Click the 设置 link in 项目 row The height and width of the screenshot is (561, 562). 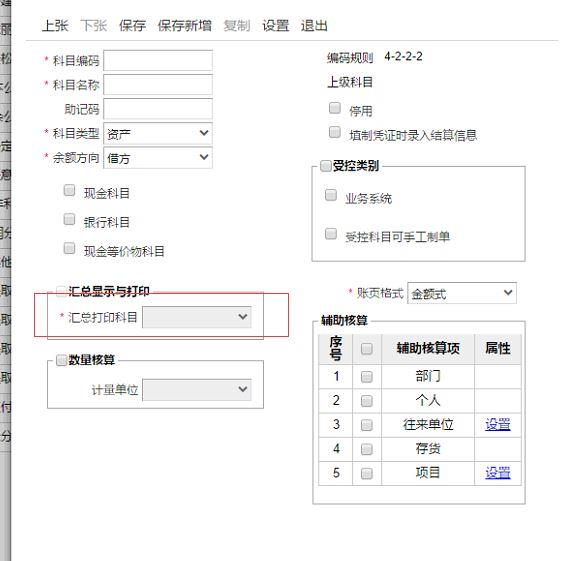tap(497, 473)
